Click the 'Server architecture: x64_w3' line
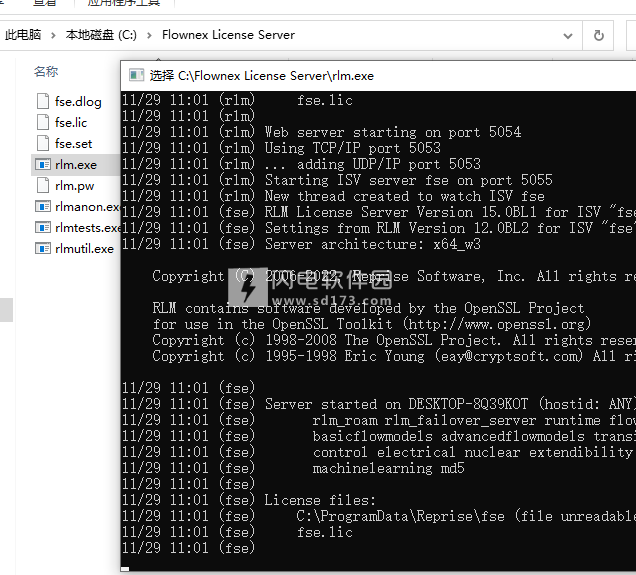Screen dimensions: 636x575 (372, 244)
